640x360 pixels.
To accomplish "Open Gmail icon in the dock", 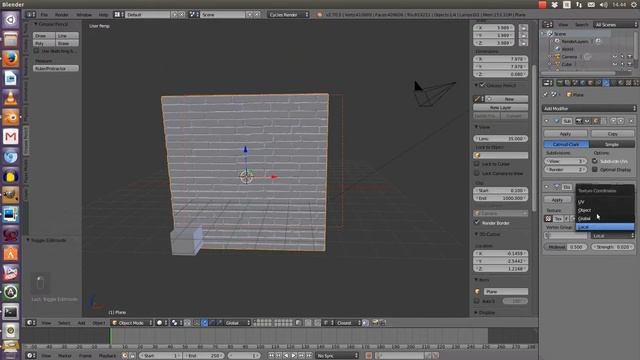I will coord(11,137).
